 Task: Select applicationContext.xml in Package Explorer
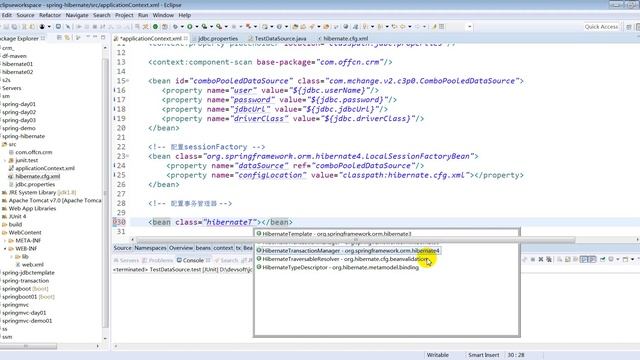(45, 168)
